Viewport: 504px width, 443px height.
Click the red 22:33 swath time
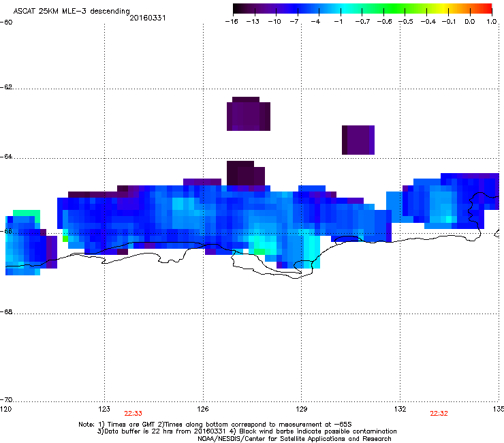133,414
